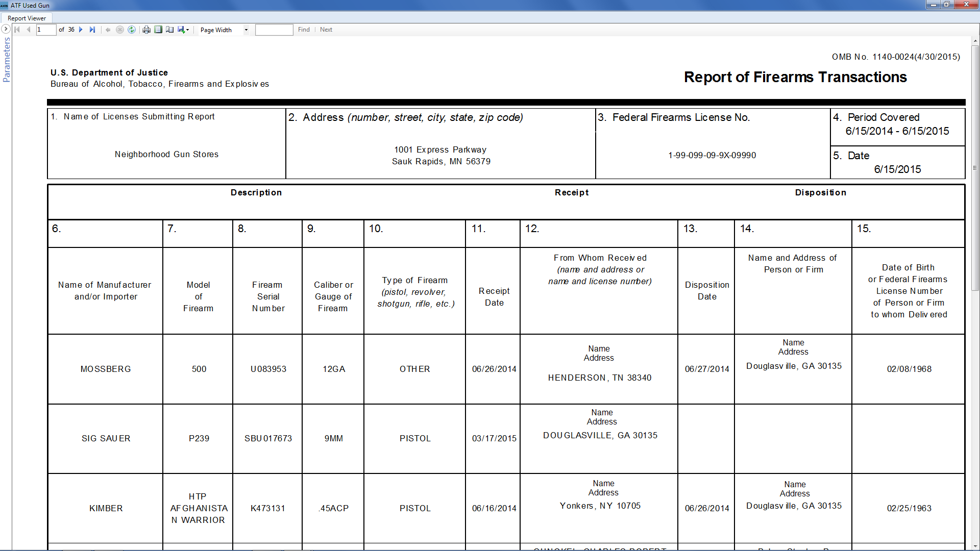
Task: Click the ATF Used Gun title icon
Action: click(x=5, y=5)
